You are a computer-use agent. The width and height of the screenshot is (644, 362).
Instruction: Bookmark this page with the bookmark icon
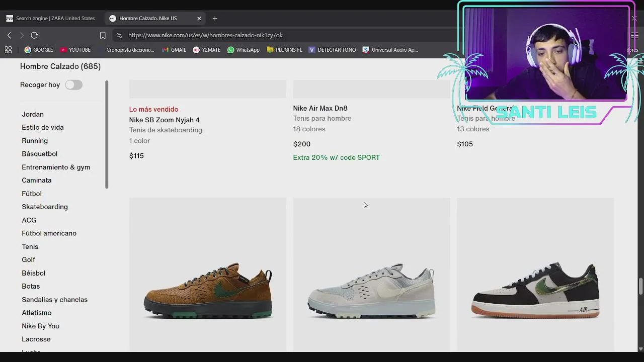coord(103,35)
